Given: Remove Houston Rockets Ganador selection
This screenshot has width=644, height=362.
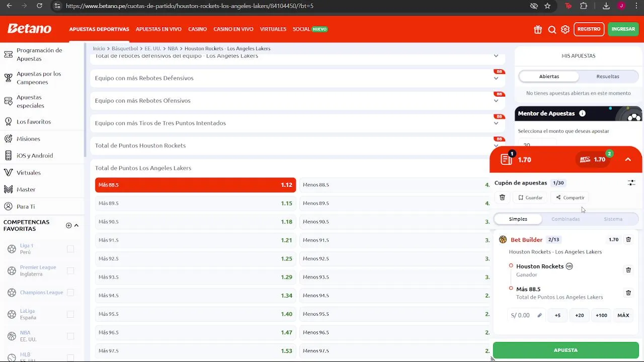Looking at the screenshot, I should [x=628, y=270].
